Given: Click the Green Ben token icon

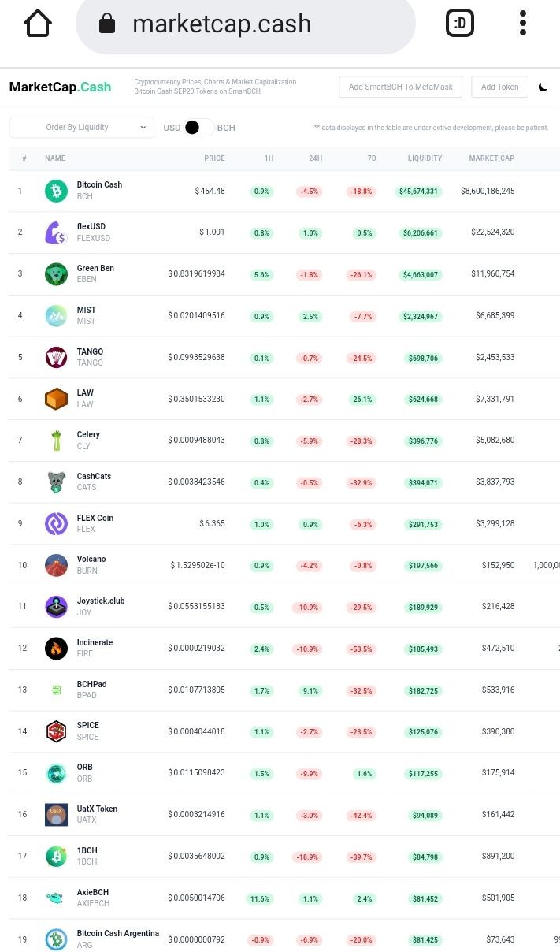Looking at the screenshot, I should (56, 274).
